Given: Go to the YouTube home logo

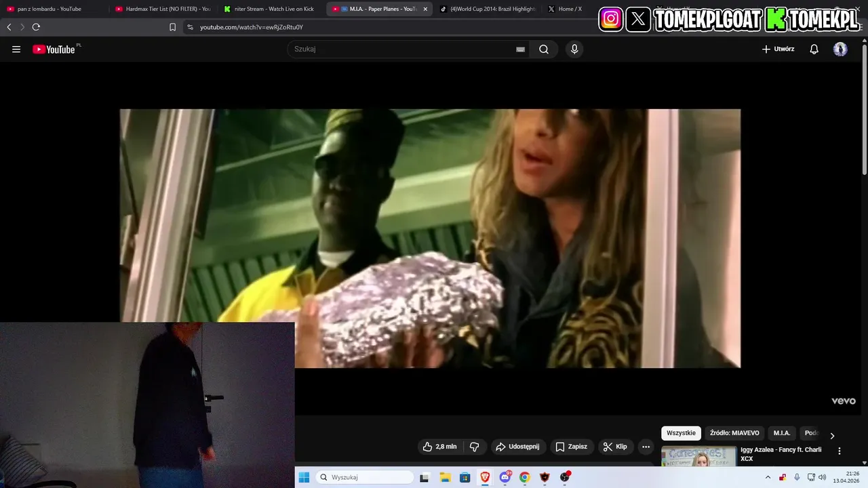Looking at the screenshot, I should coord(54,49).
